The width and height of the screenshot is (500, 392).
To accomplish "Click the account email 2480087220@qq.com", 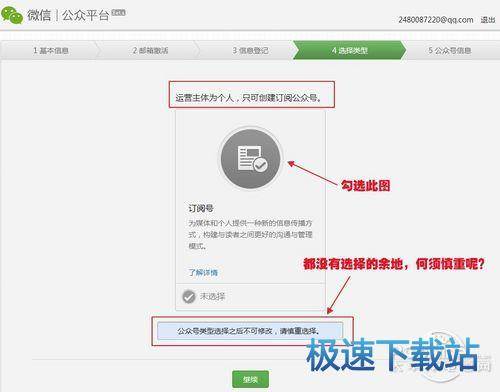I will [436, 20].
